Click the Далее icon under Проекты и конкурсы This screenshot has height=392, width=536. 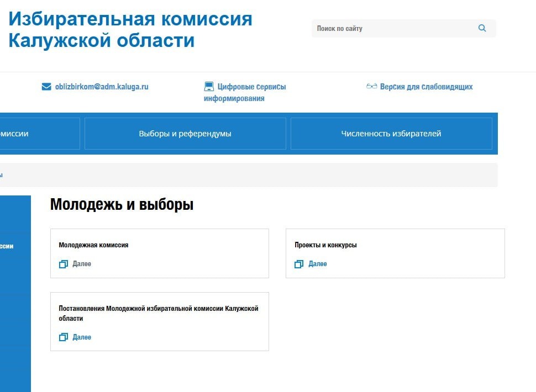pos(299,264)
